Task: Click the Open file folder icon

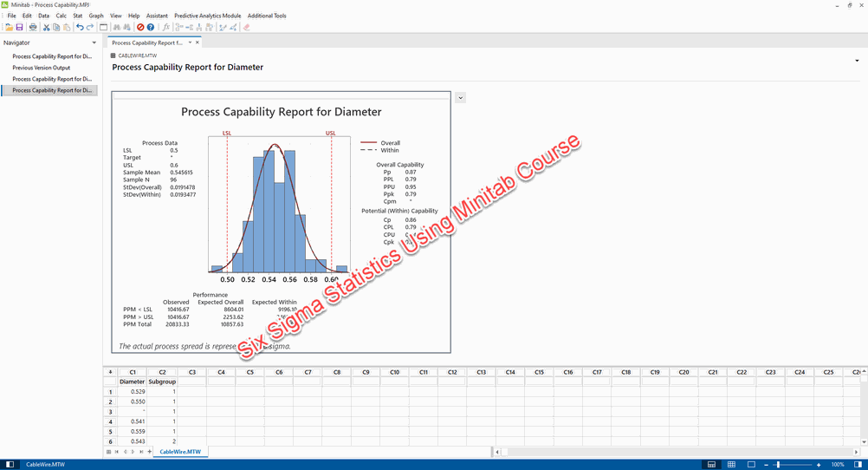Action: tap(9, 27)
